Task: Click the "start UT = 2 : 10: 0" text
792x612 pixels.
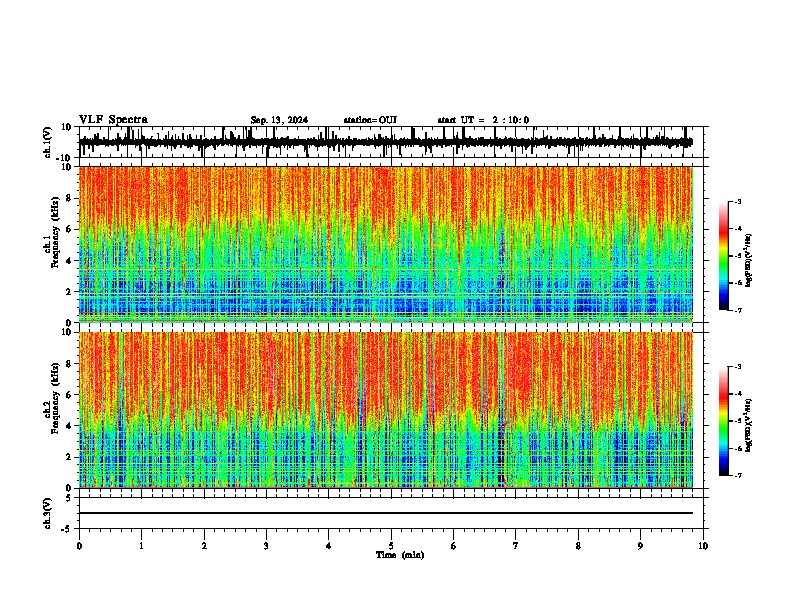Action: coord(483,120)
